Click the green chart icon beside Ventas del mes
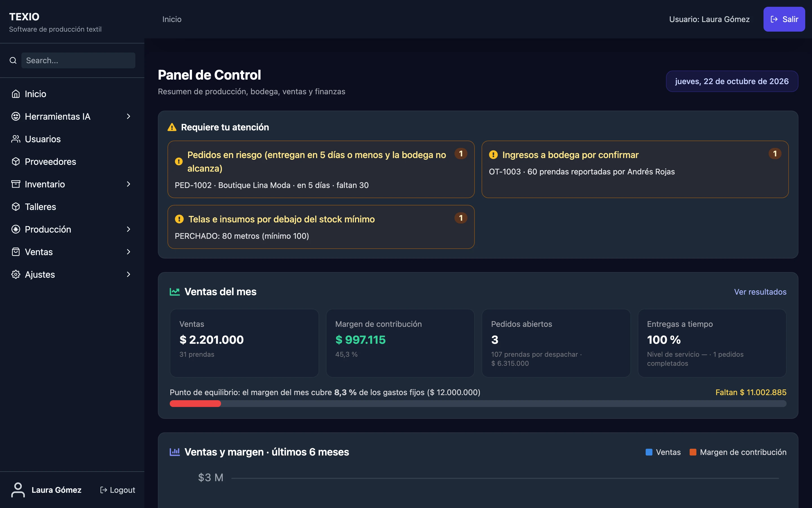The height and width of the screenshot is (508, 812). click(175, 292)
